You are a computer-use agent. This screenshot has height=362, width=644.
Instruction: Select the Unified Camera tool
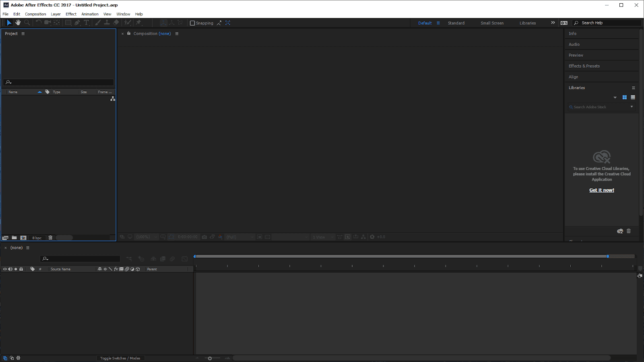47,23
